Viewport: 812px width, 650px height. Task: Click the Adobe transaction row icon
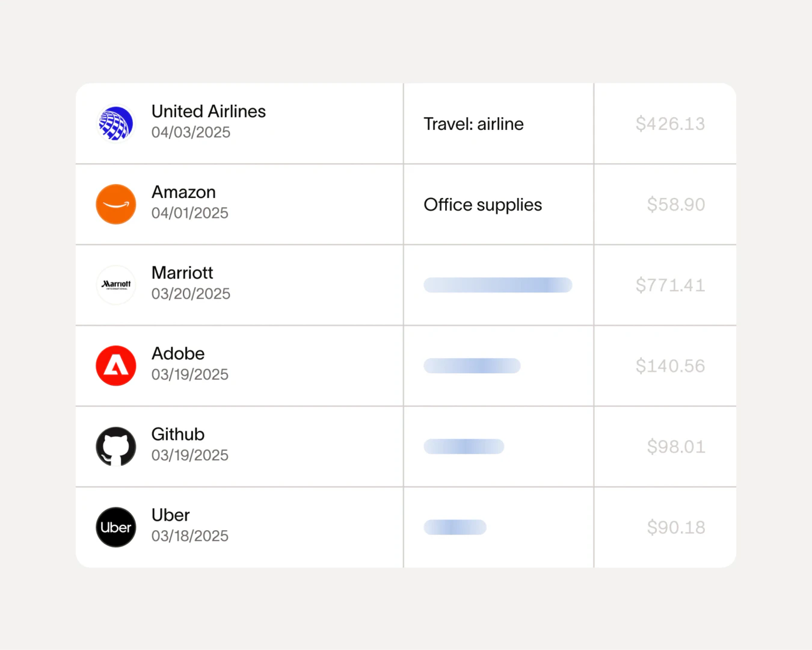pyautogui.click(x=115, y=365)
